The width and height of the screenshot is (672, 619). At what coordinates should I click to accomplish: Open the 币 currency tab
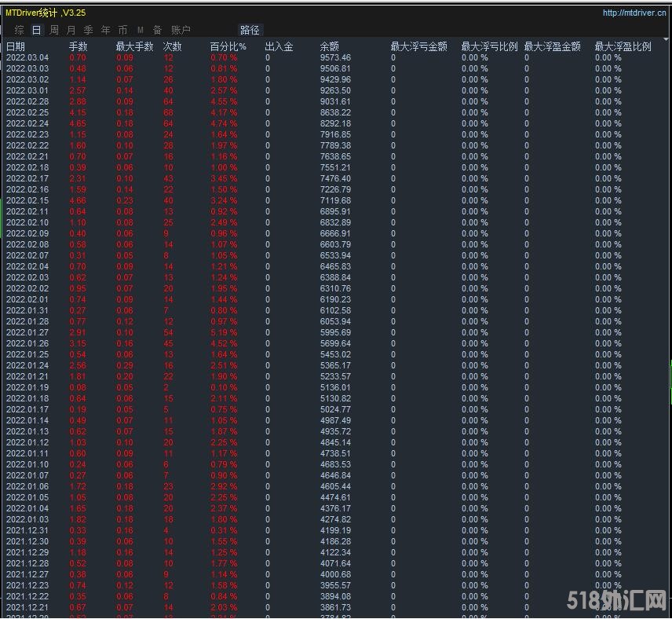point(123,30)
